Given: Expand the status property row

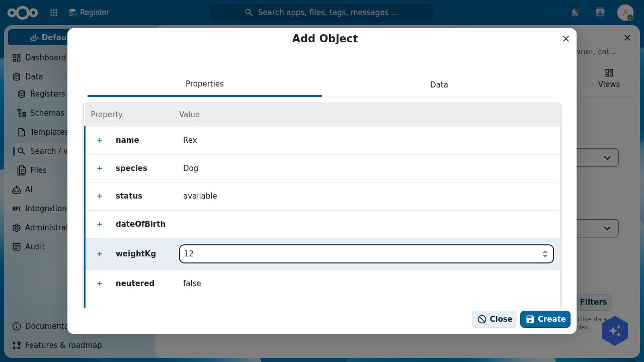Looking at the screenshot, I should [x=100, y=196].
